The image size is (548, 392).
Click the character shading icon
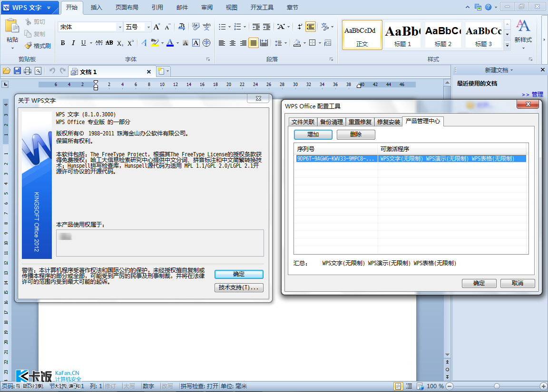coord(186,43)
